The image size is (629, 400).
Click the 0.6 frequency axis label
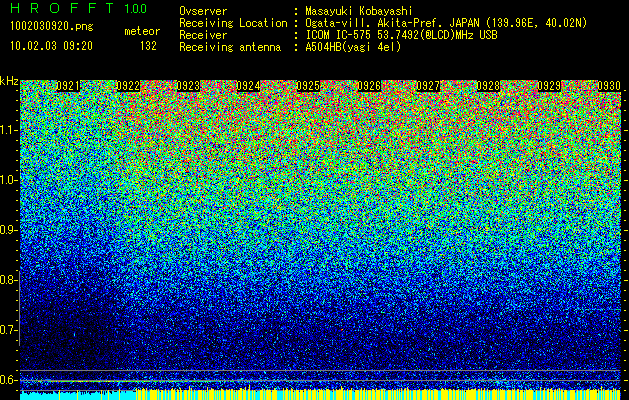(x=8, y=380)
